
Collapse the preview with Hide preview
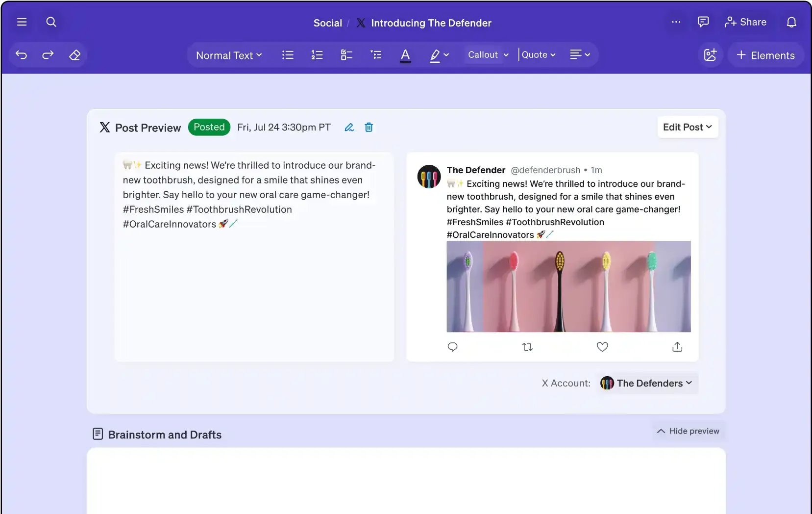(688, 431)
